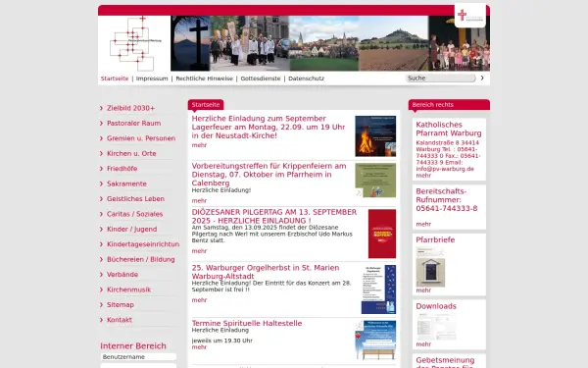Open Downloads heading
Screen dimensions: 588x368
436,306
